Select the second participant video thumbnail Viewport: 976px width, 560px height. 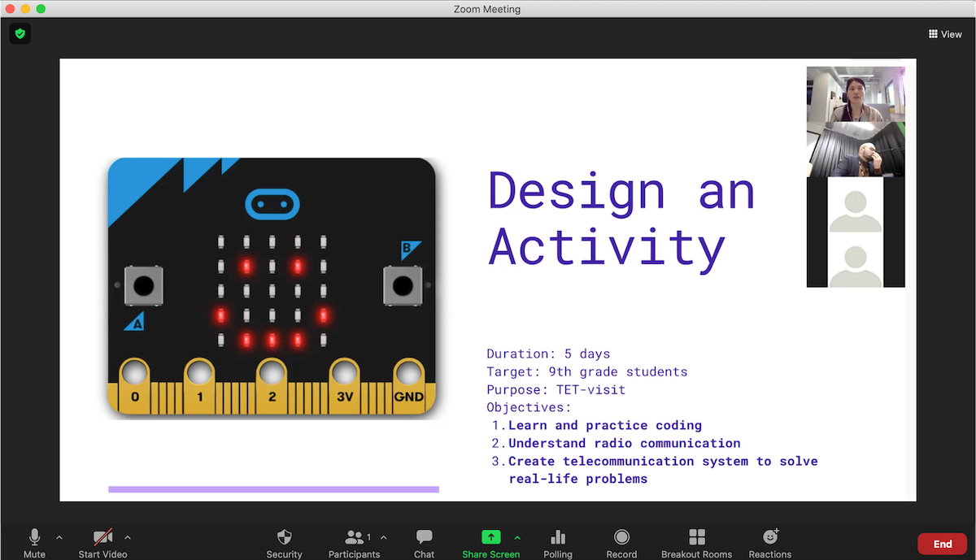(x=856, y=150)
